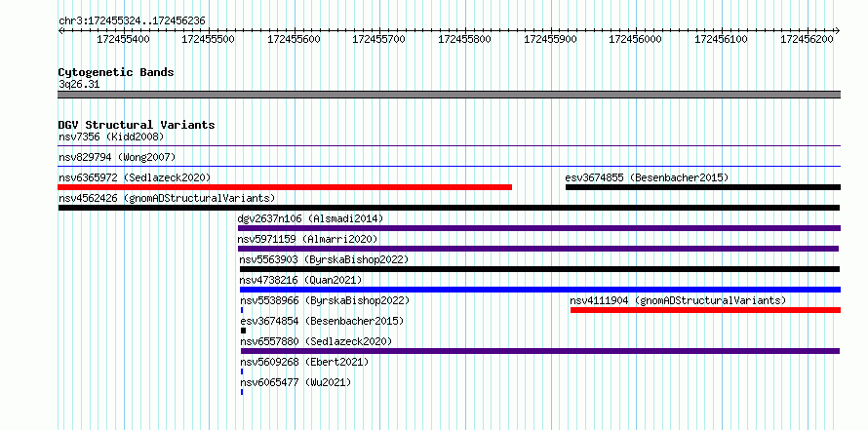This screenshot has width=868, height=430.
Task: Open the nsv5563903 (ByrskaBishop2022) label
Action: [324, 259]
